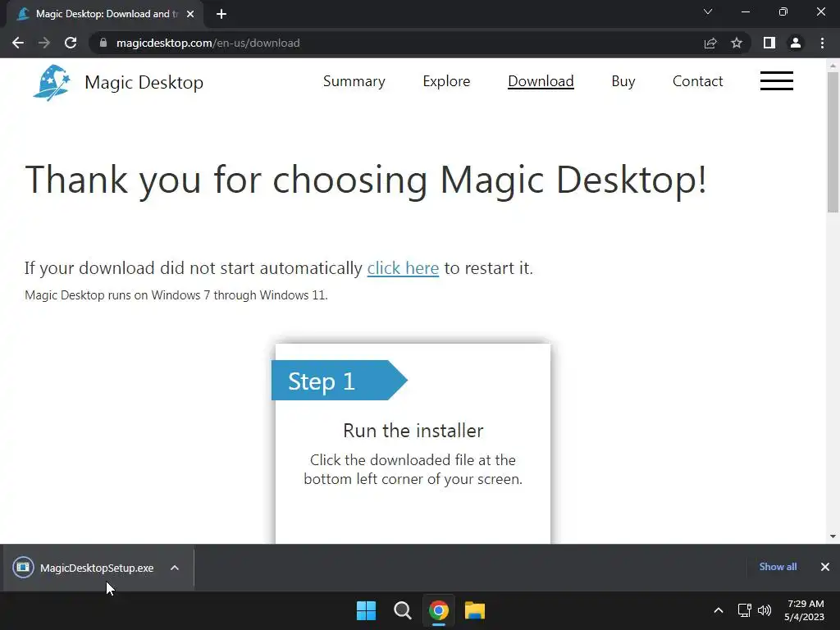Screen dimensions: 840x630
Task: Open a new tab with plus icon
Action: point(221,14)
